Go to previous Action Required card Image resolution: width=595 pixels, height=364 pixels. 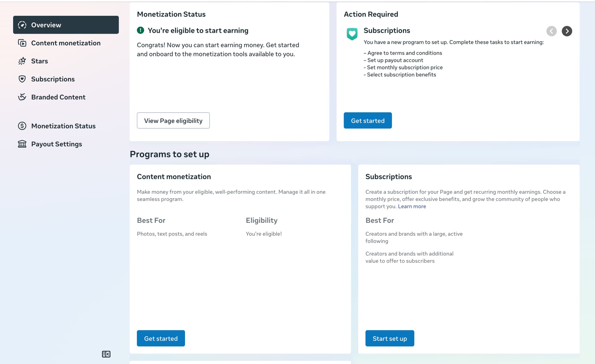pyautogui.click(x=551, y=31)
